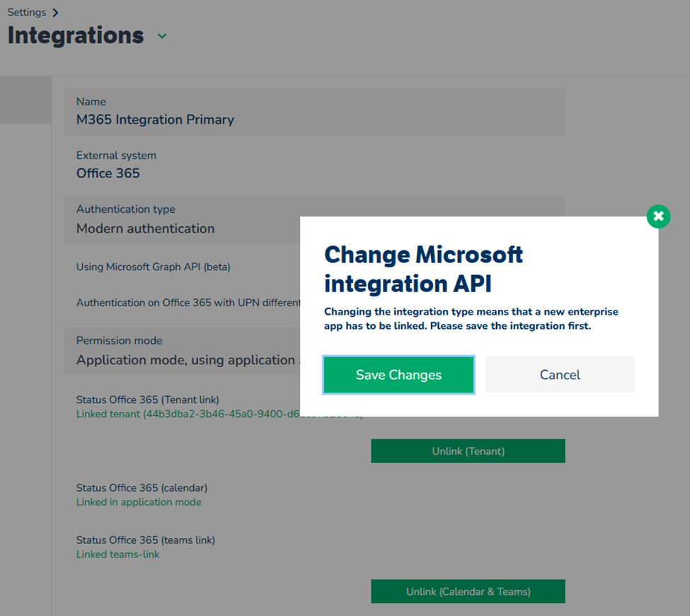Click the breadcrumb arrow next to Settings
The height and width of the screenshot is (616, 690).
point(55,13)
